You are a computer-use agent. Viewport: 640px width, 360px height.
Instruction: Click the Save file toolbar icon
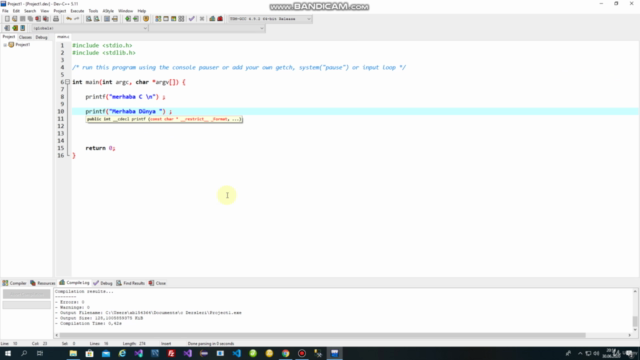click(x=22, y=19)
